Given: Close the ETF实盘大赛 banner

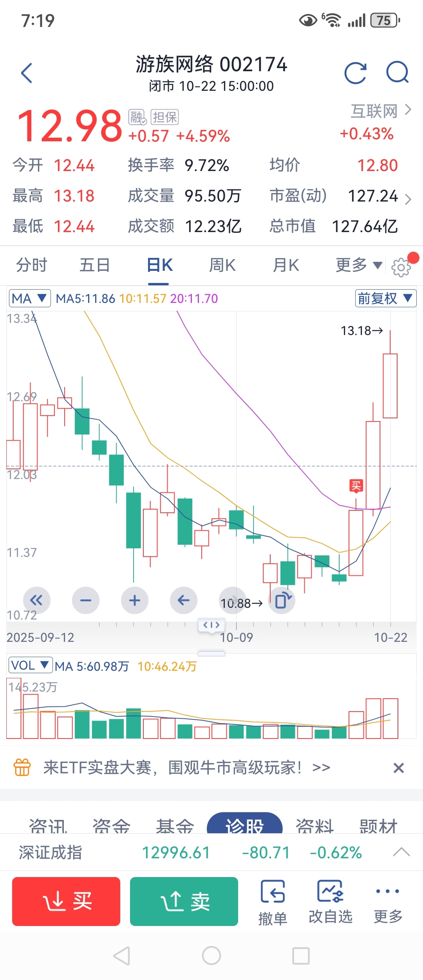Looking at the screenshot, I should click(398, 768).
